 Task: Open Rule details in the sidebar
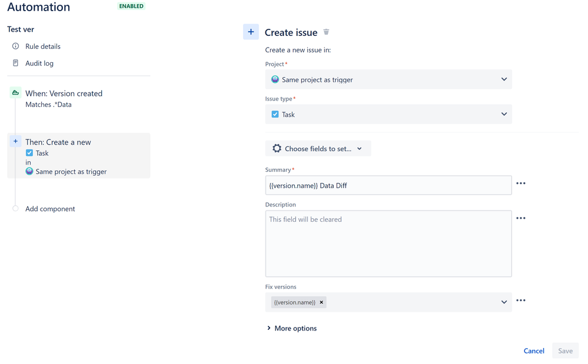coord(43,46)
